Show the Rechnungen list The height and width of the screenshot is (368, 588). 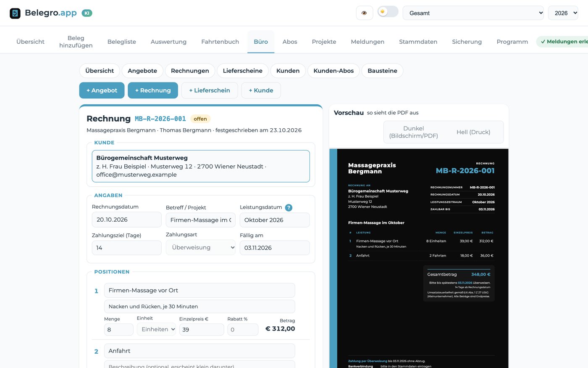coord(190,71)
